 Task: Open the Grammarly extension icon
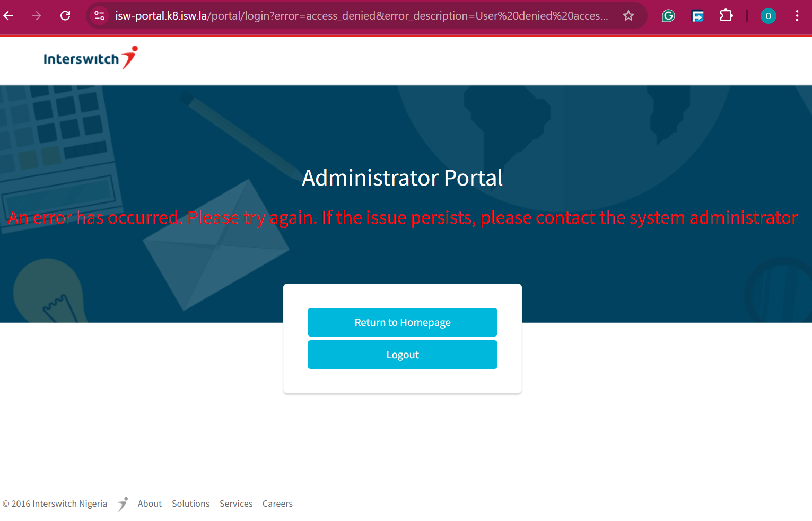click(668, 16)
